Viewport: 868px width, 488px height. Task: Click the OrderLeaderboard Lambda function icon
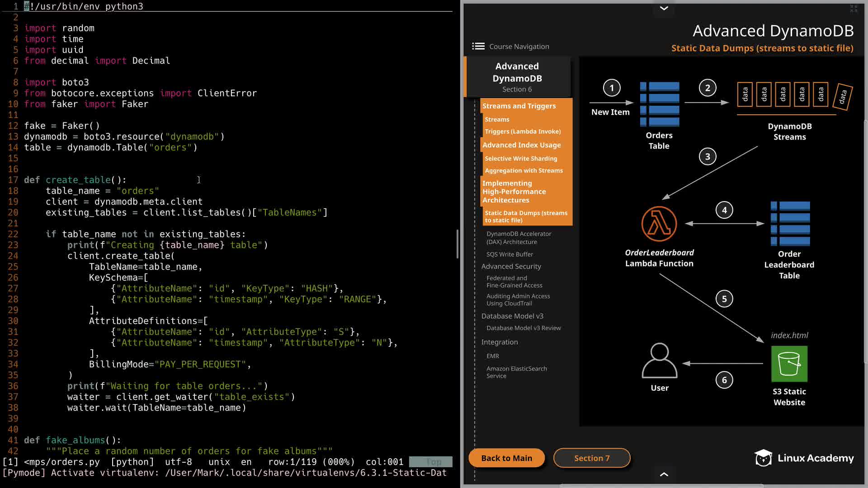point(659,224)
